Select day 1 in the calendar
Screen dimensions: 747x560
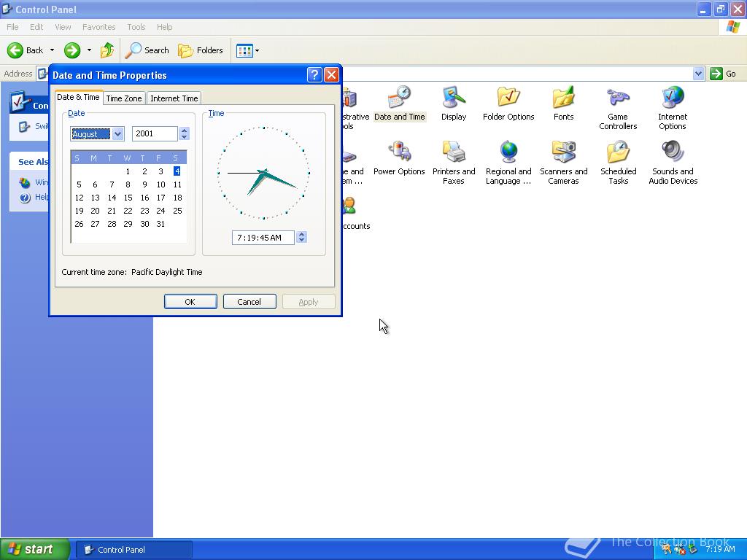tap(128, 171)
